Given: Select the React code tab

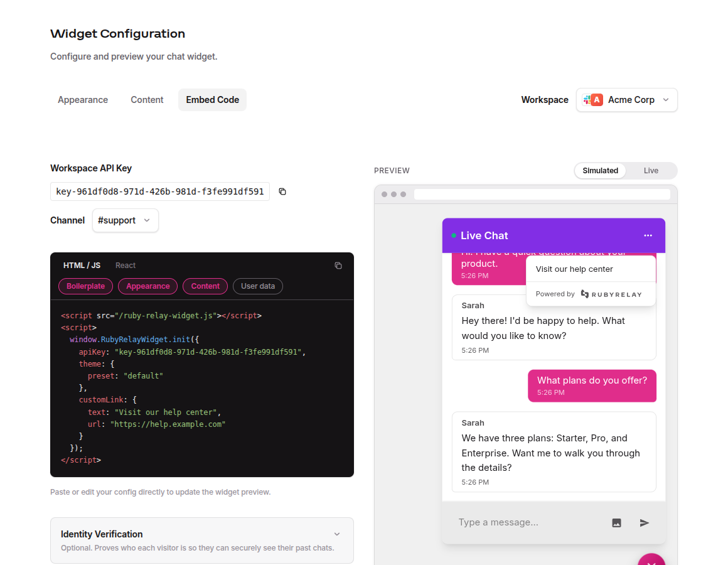Looking at the screenshot, I should [126, 265].
